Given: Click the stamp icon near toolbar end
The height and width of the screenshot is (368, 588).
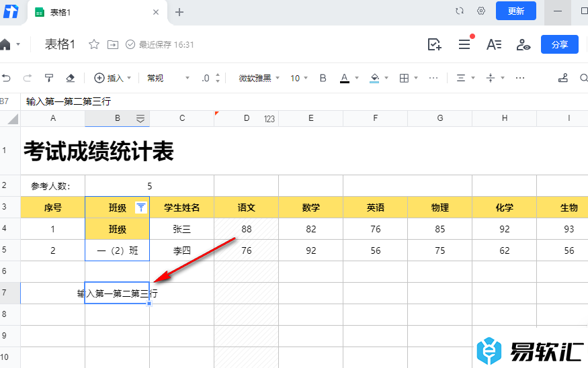Looking at the screenshot, I should 563,78.
